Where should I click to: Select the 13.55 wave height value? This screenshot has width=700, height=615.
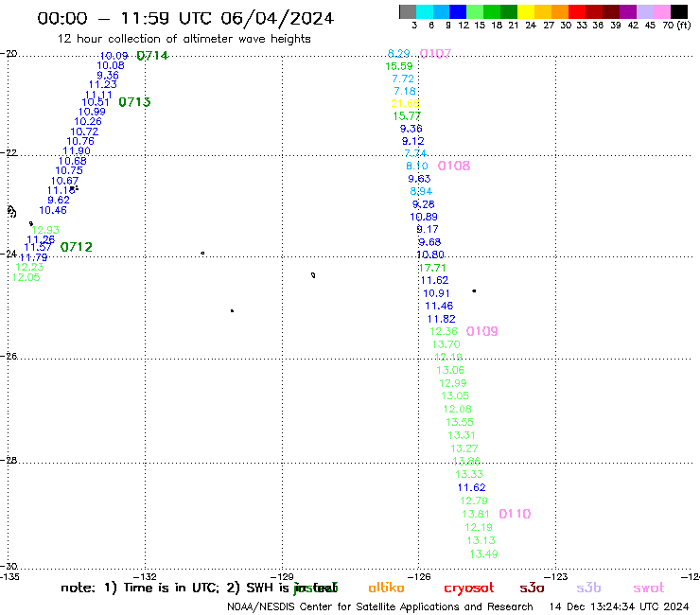tap(460, 422)
